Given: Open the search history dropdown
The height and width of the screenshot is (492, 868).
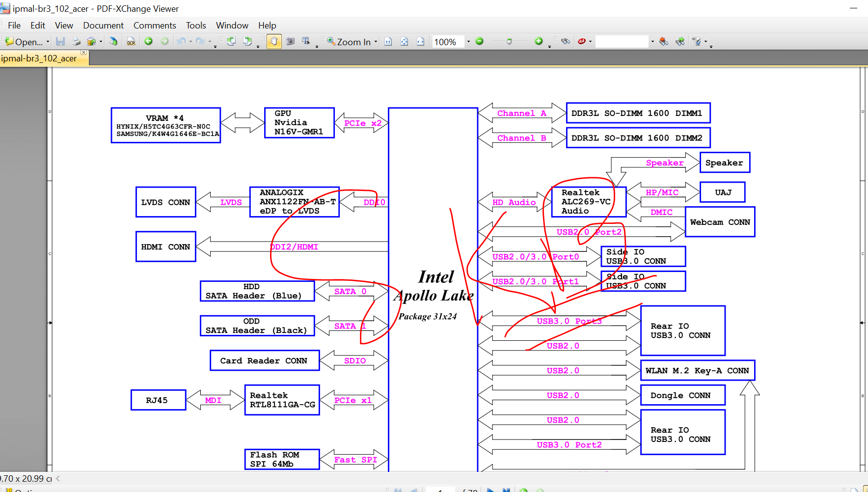Looking at the screenshot, I should point(652,42).
